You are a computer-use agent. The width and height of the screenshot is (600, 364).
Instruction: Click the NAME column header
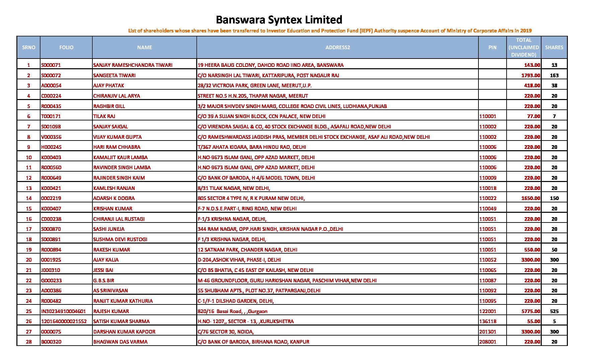(144, 48)
